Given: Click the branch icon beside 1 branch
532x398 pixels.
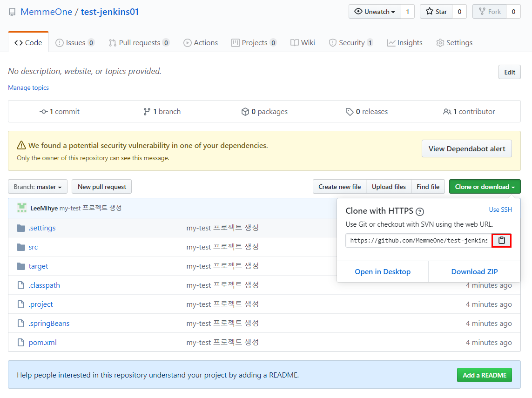Looking at the screenshot, I should 147,112.
